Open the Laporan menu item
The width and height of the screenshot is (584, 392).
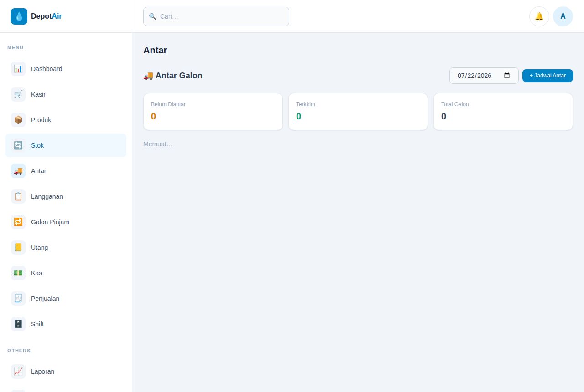click(66, 371)
